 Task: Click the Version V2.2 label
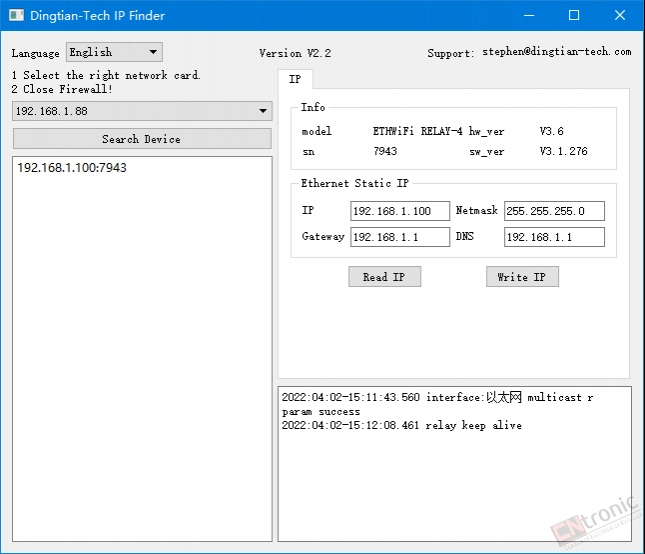click(295, 53)
